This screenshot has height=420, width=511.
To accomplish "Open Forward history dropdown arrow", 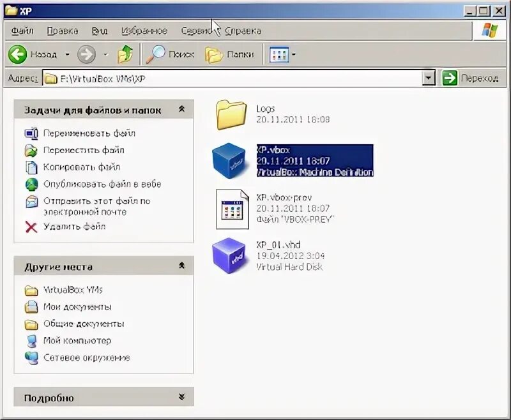I will (105, 54).
